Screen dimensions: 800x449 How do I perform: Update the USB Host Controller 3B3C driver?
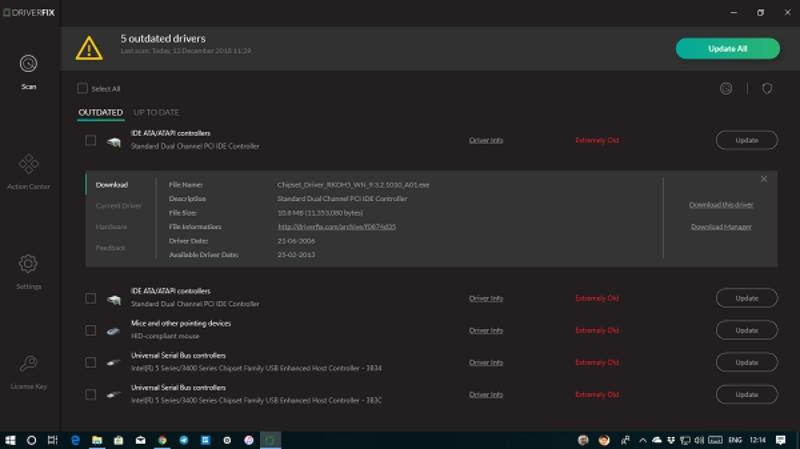click(x=746, y=394)
